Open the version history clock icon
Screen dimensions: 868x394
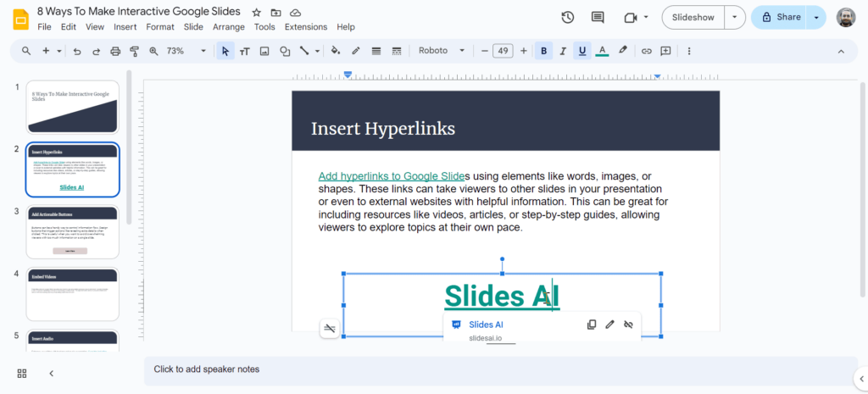click(x=568, y=17)
